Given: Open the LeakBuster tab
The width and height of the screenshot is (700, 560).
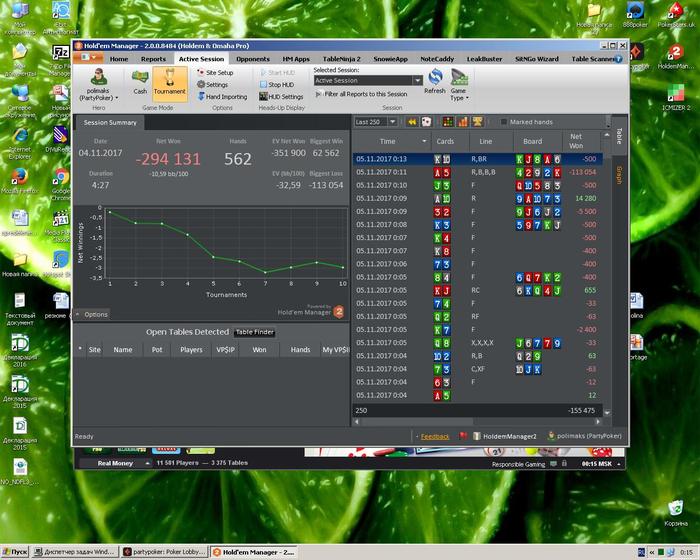Looking at the screenshot, I should pyautogui.click(x=484, y=59).
